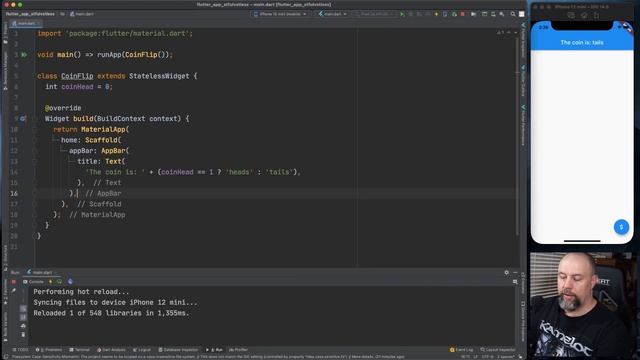This screenshot has width=640, height=360.
Task: Open the Run tab in bottom bar
Action: (x=214, y=350)
